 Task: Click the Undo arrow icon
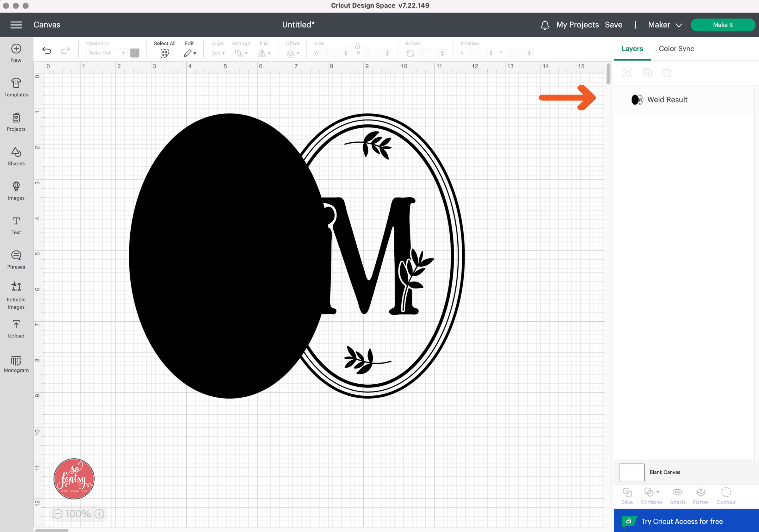pos(47,51)
